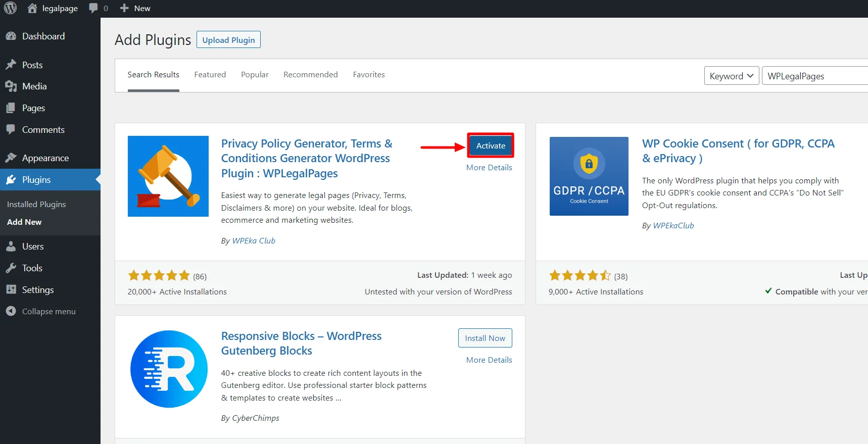Open Media via its sidebar icon
Viewport: 868px width, 444px height.
[x=11, y=86]
